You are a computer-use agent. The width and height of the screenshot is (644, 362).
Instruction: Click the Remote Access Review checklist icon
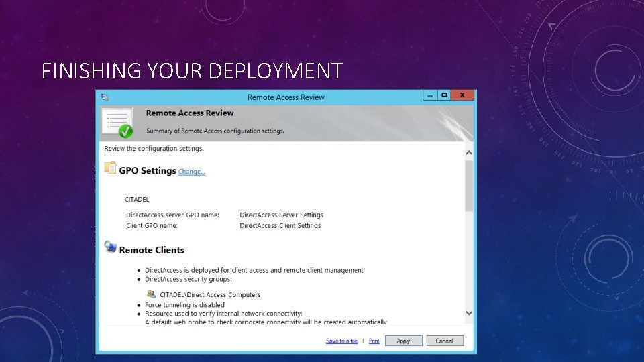(117, 123)
